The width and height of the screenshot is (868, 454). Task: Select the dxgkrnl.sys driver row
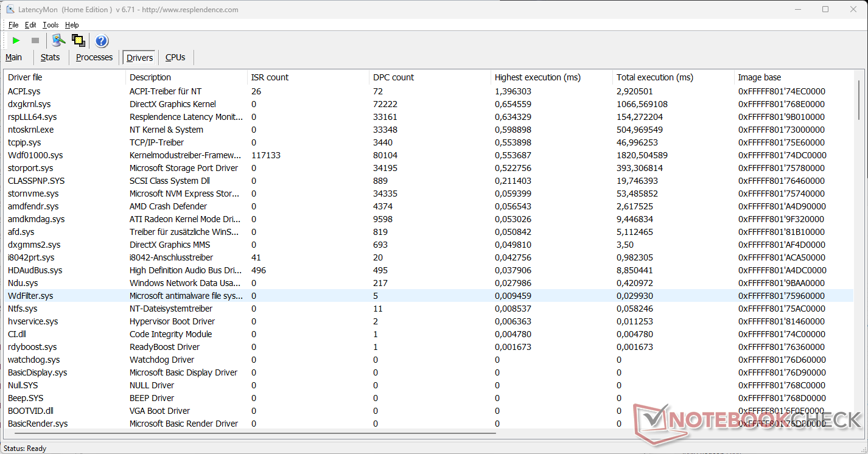pyautogui.click(x=29, y=104)
